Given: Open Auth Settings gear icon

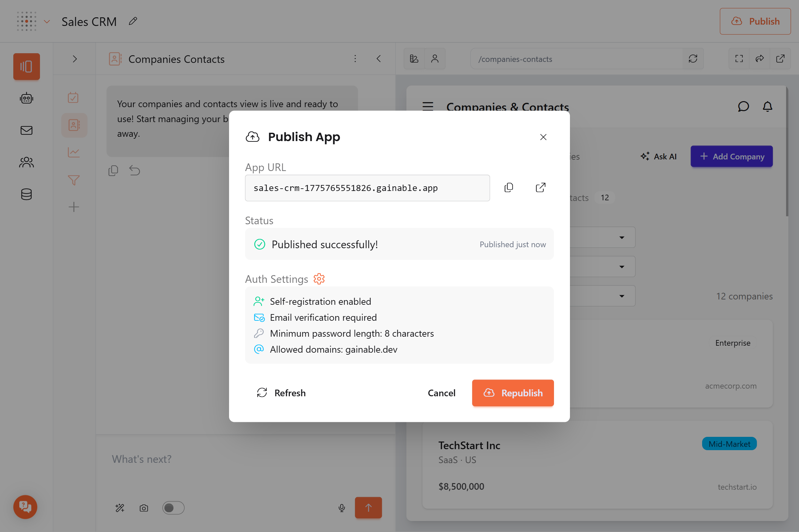Looking at the screenshot, I should (319, 279).
